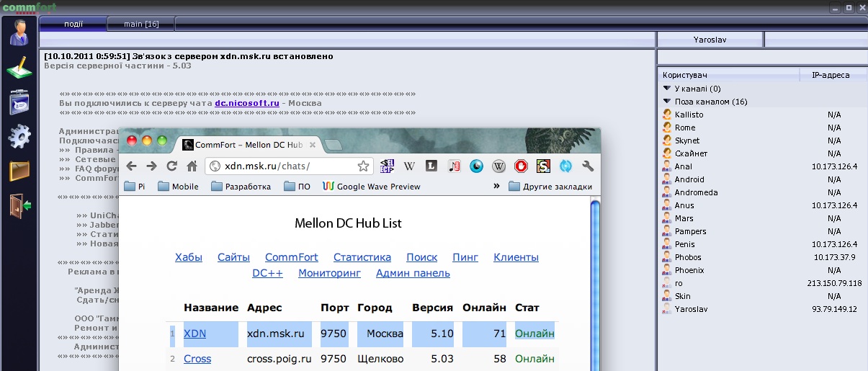
Task: Bookmark the page with the star icon
Action: (364, 166)
